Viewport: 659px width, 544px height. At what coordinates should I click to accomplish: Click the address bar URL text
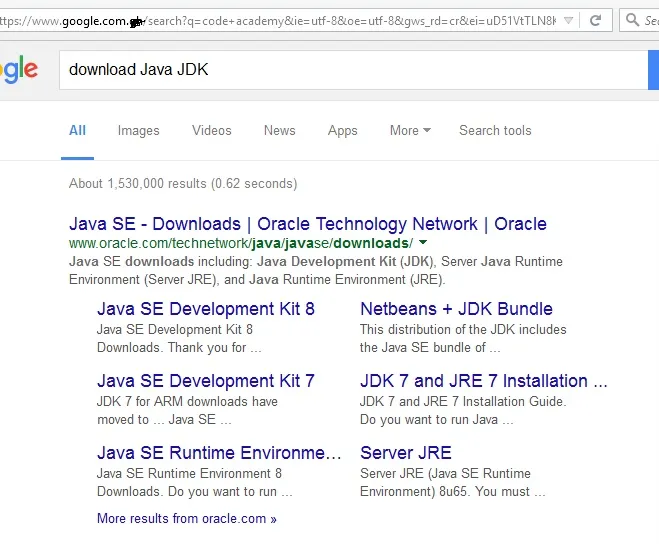[277, 21]
